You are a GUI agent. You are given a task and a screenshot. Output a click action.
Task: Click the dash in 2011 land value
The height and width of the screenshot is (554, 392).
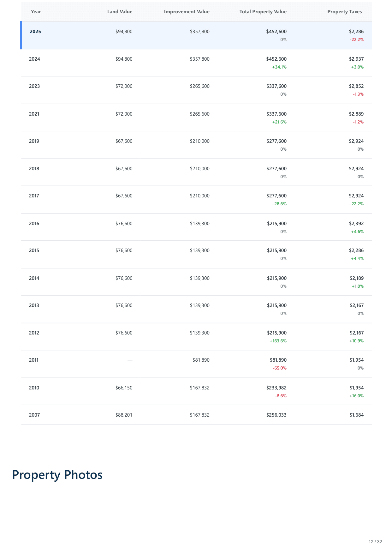click(130, 360)
